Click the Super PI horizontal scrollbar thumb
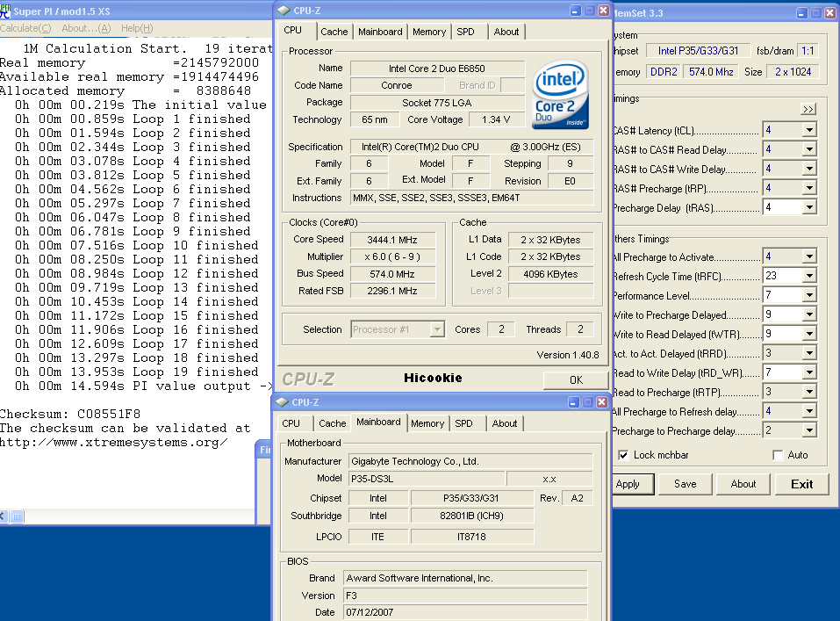Viewport: 840px width, 621px height. point(18,516)
